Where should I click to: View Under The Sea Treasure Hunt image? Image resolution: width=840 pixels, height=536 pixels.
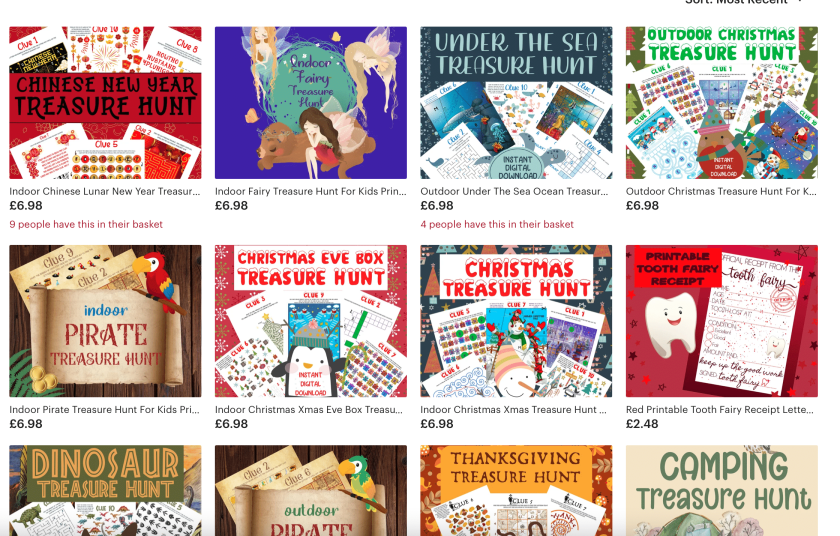[516, 103]
